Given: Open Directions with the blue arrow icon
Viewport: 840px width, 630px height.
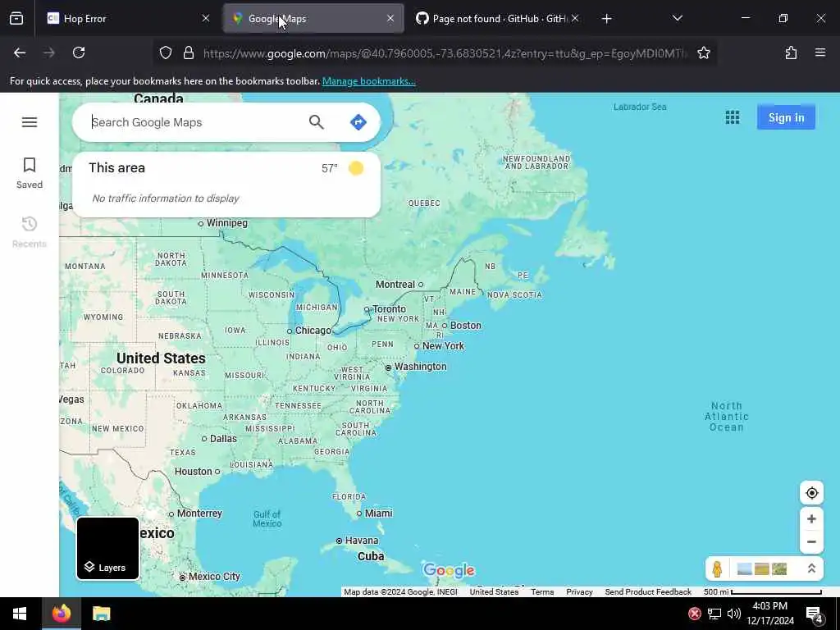Looking at the screenshot, I should click(358, 122).
